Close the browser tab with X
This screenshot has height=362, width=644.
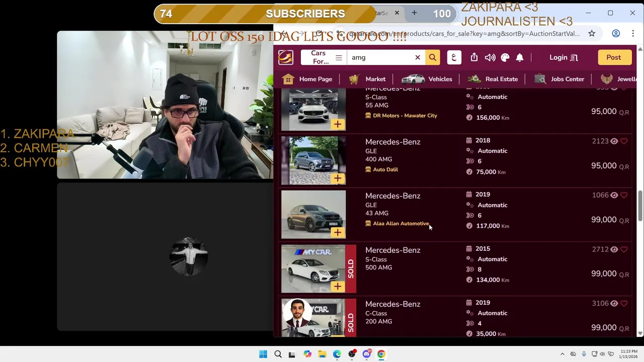coord(396,13)
